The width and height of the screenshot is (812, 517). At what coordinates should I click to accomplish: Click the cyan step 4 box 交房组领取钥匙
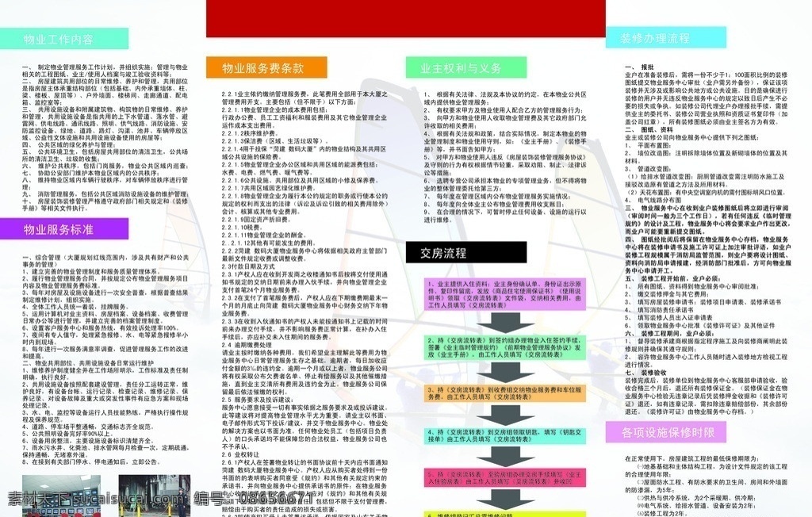[x=505, y=435]
